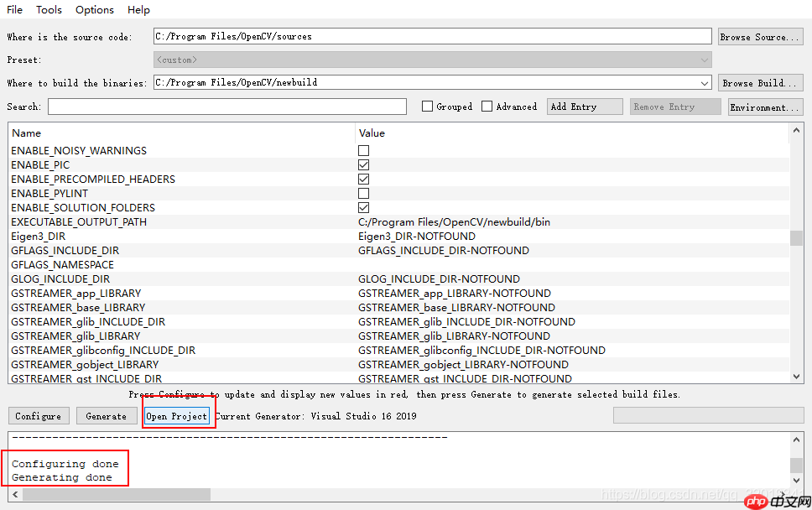The height and width of the screenshot is (510, 812).
Task: Open the Environment dialog
Action: [x=764, y=107]
